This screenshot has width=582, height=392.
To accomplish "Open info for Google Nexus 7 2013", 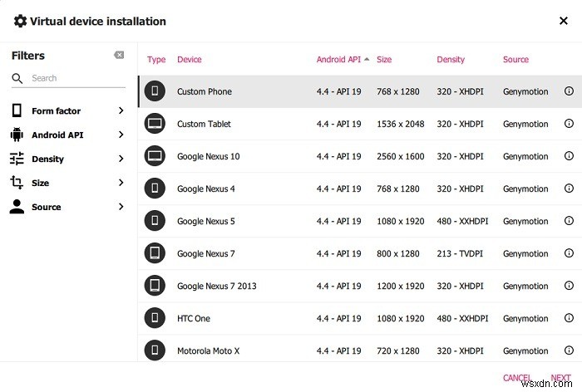I will (569, 285).
